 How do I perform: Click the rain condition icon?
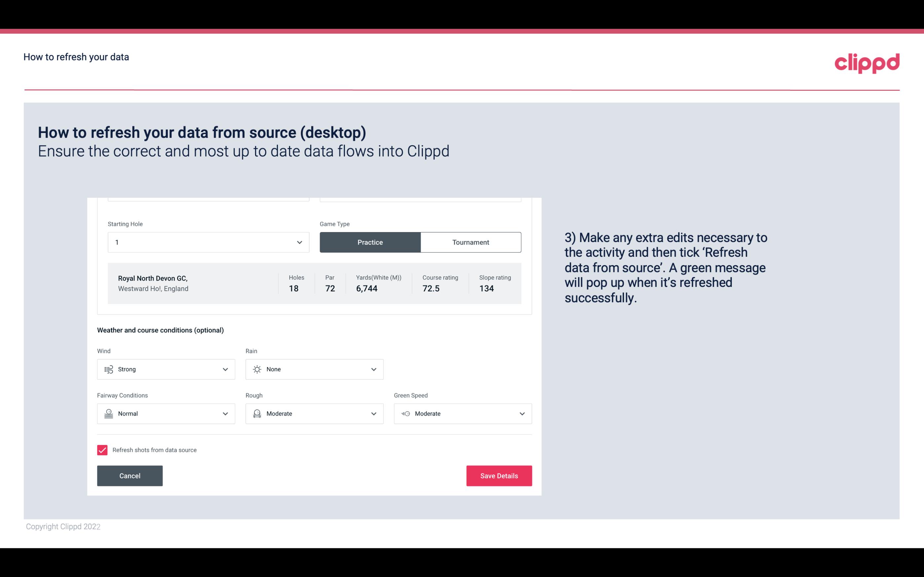[x=257, y=369]
